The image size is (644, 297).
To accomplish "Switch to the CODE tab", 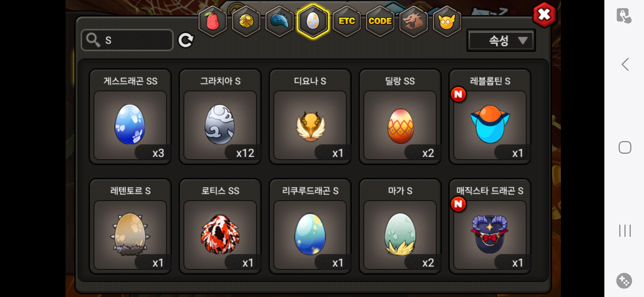I will pos(380,21).
